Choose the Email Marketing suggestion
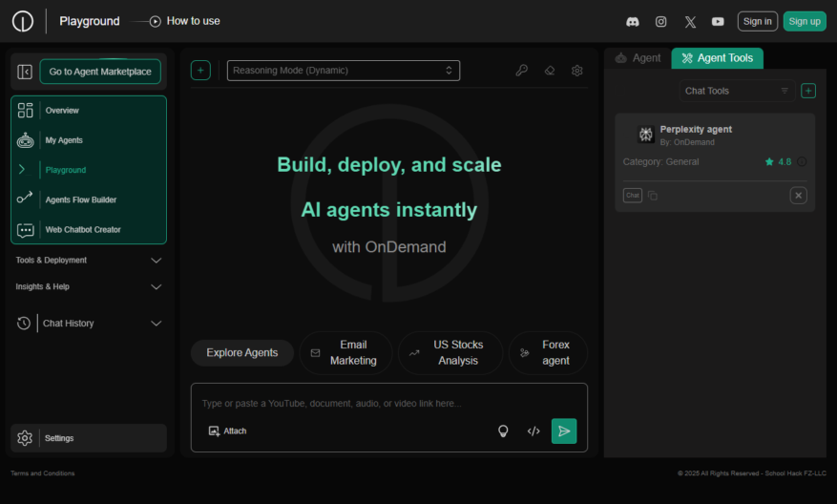 tap(345, 353)
